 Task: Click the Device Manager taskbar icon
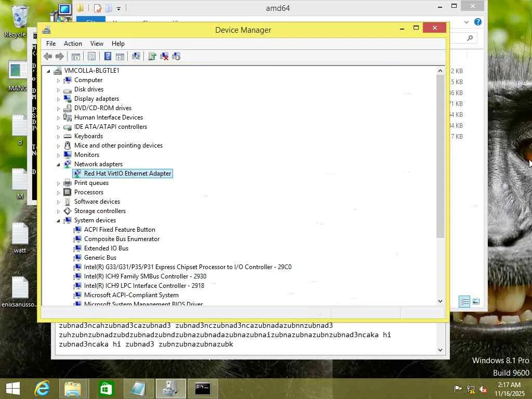click(x=170, y=389)
